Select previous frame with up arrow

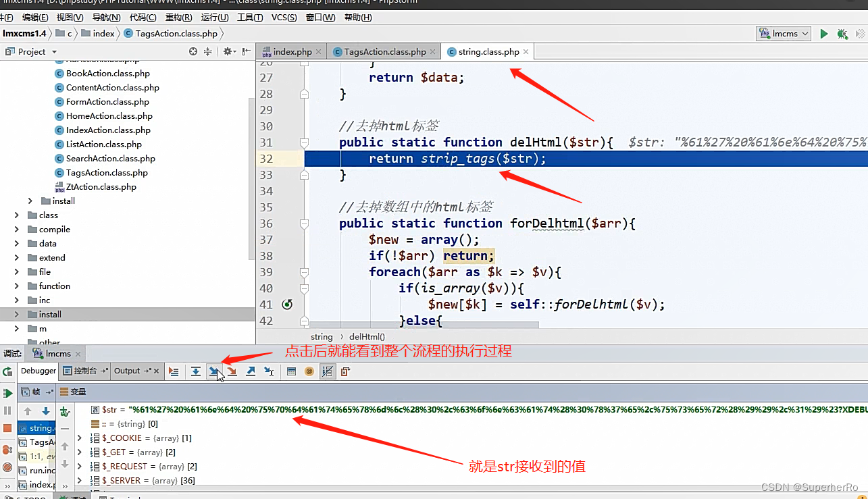tap(28, 411)
